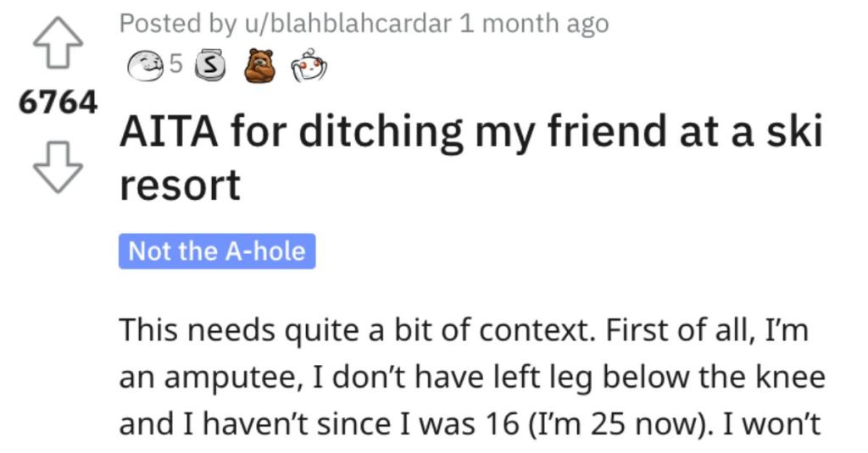Downvote the ski resort post

(58, 167)
